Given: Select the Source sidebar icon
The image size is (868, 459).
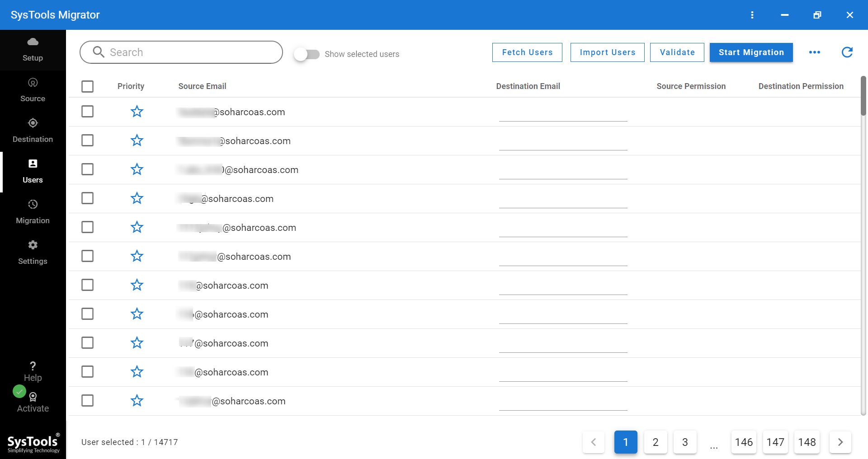Looking at the screenshot, I should point(33,83).
